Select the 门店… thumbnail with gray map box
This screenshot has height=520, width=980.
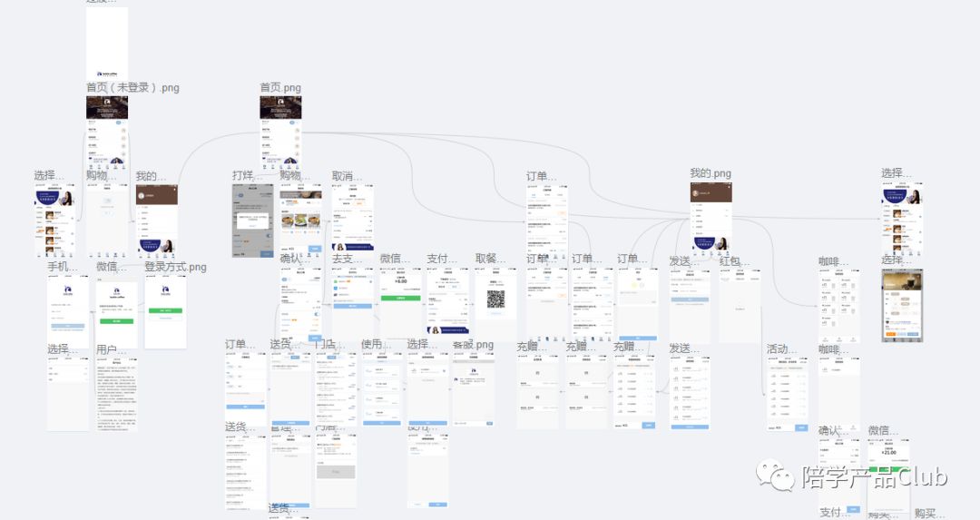pos(337,472)
